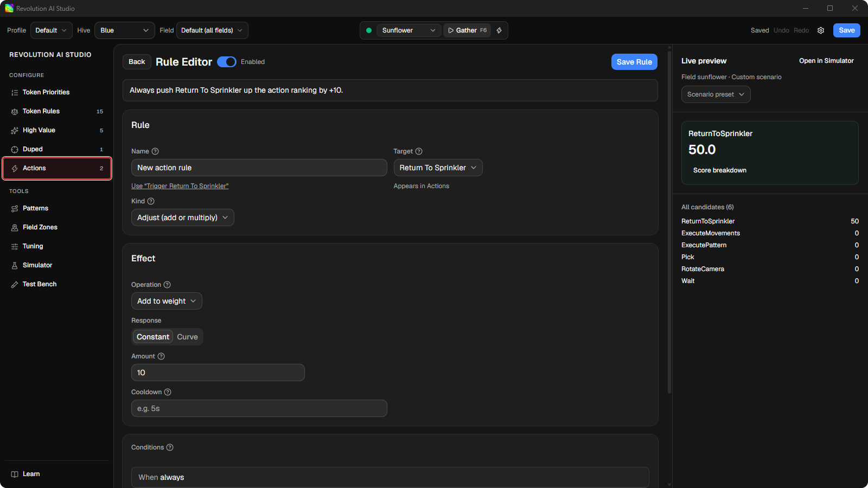Image resolution: width=868 pixels, height=488 pixels.
Task: Click the Cooldown input field
Action: tap(259, 408)
